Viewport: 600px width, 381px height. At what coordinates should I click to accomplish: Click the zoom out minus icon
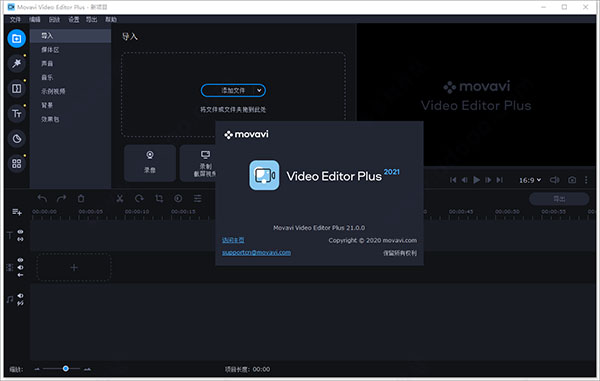click(x=37, y=369)
